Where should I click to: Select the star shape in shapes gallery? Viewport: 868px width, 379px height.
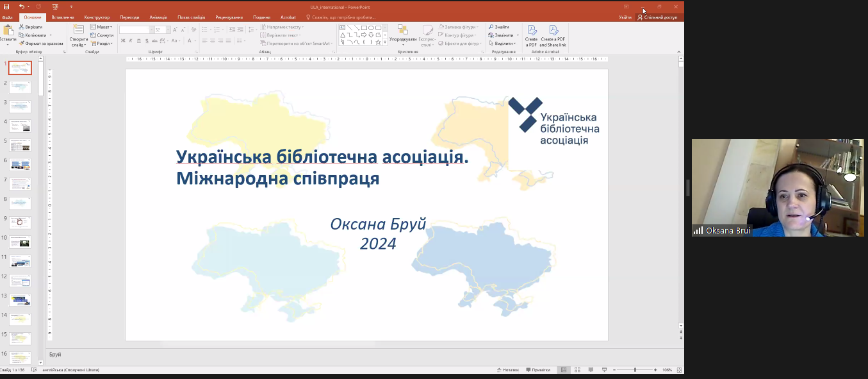[378, 42]
